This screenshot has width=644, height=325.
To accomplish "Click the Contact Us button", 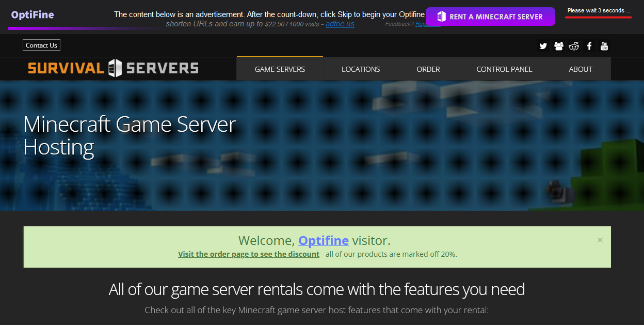I will click(41, 45).
